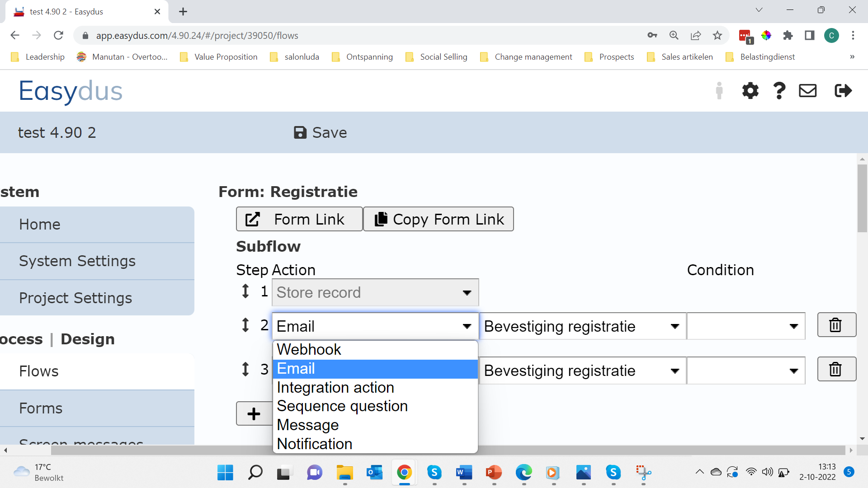Image resolution: width=868 pixels, height=488 pixels.
Task: Click Copy Form Link button
Action: point(439,219)
